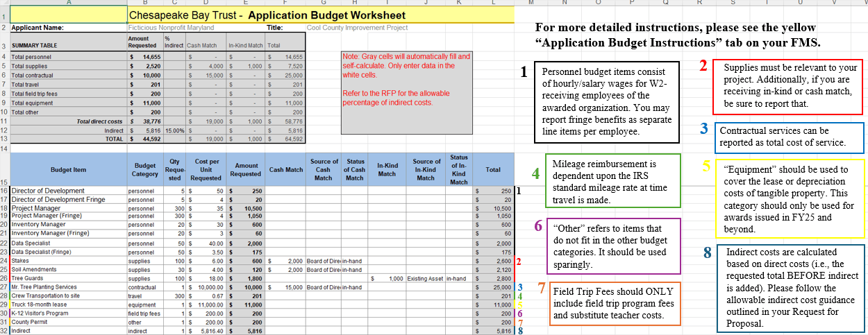Select the In-Kind Match cell showing 1,000 for Tree Guards
Screen dimensions: 868x335
[388, 278]
